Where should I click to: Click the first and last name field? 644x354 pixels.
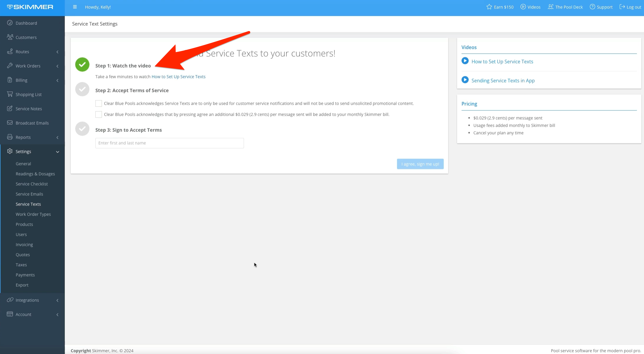click(x=169, y=143)
